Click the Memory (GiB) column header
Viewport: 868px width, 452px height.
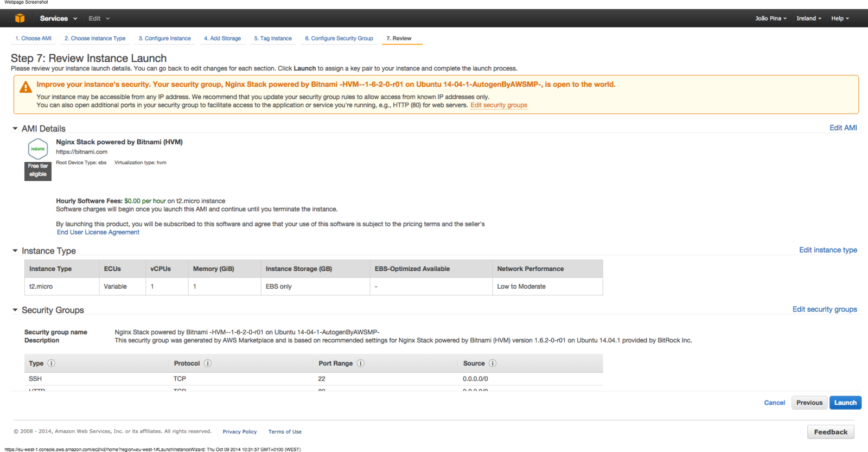coord(225,269)
